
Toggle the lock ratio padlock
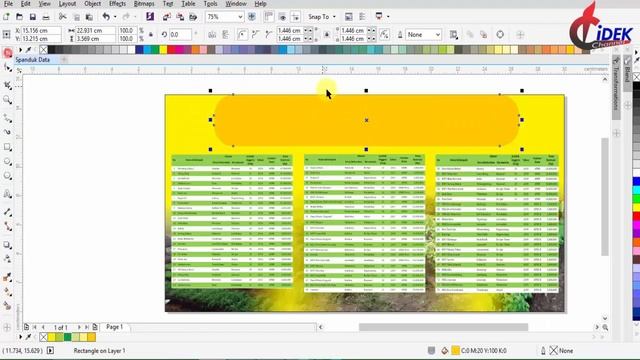coord(151,35)
